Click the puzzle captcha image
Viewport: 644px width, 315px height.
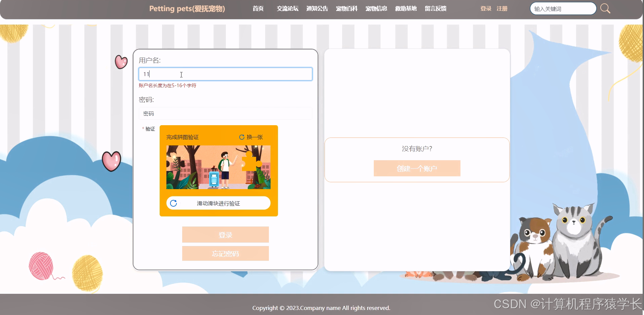coord(218,167)
